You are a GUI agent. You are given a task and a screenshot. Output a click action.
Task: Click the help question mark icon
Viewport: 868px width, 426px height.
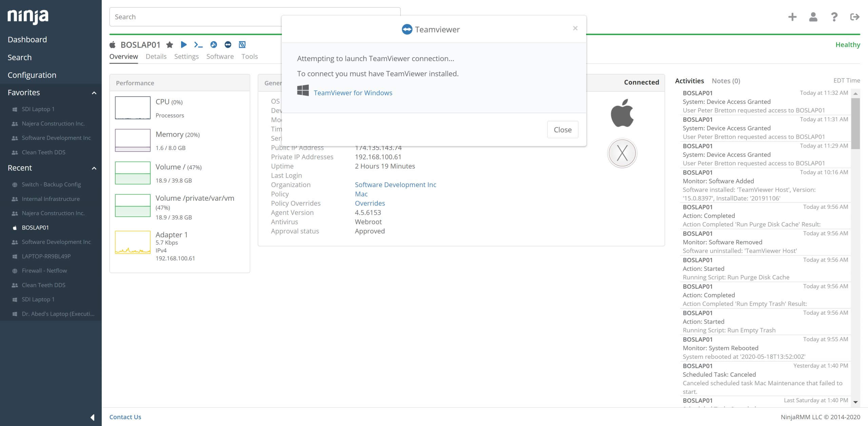click(x=834, y=17)
